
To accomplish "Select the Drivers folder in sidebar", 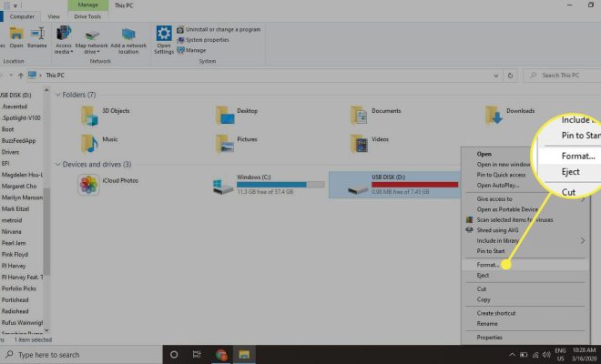I will pyautogui.click(x=10, y=152).
